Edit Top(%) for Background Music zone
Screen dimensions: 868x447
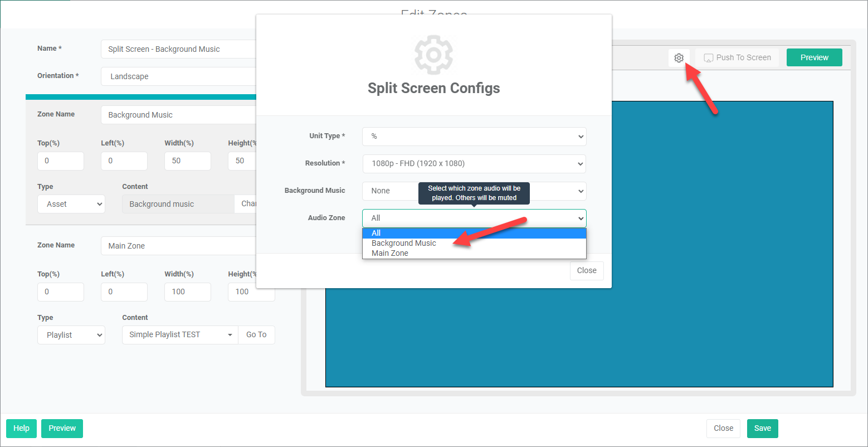[61, 161]
